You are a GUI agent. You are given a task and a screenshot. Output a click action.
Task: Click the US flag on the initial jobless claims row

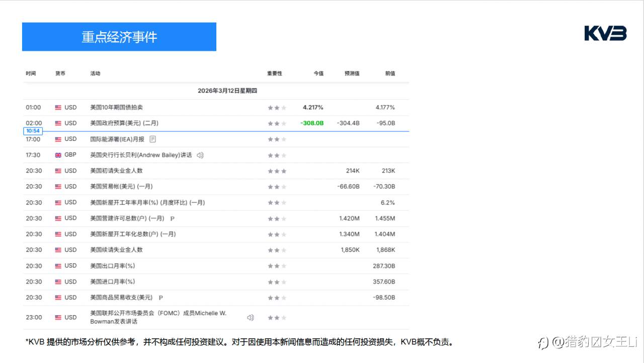click(59, 171)
